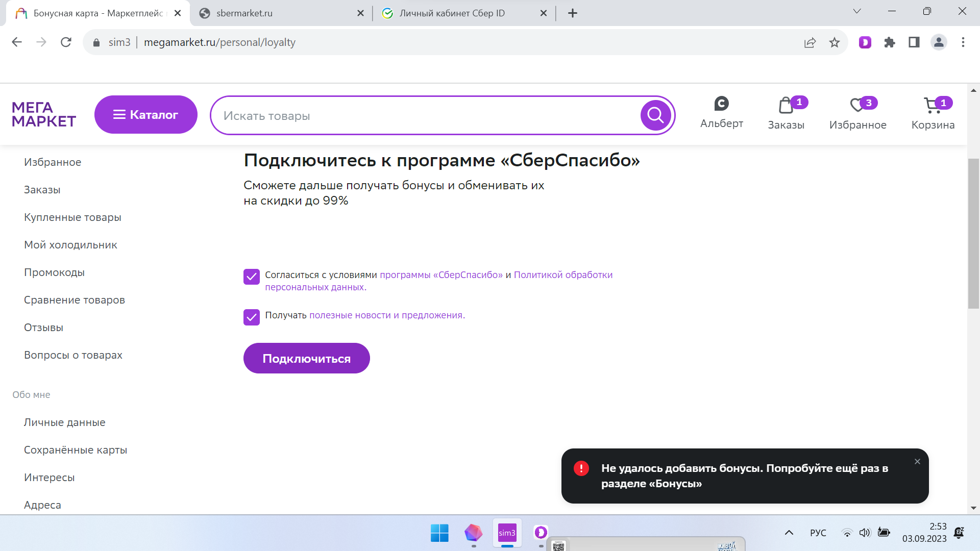
Task: Switch the РУС keyboard language indicator
Action: point(818,533)
